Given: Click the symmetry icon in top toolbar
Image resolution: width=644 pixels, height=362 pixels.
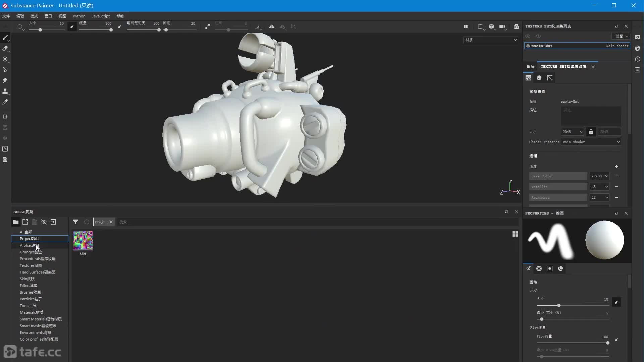Looking at the screenshot, I should pyautogui.click(x=271, y=26).
